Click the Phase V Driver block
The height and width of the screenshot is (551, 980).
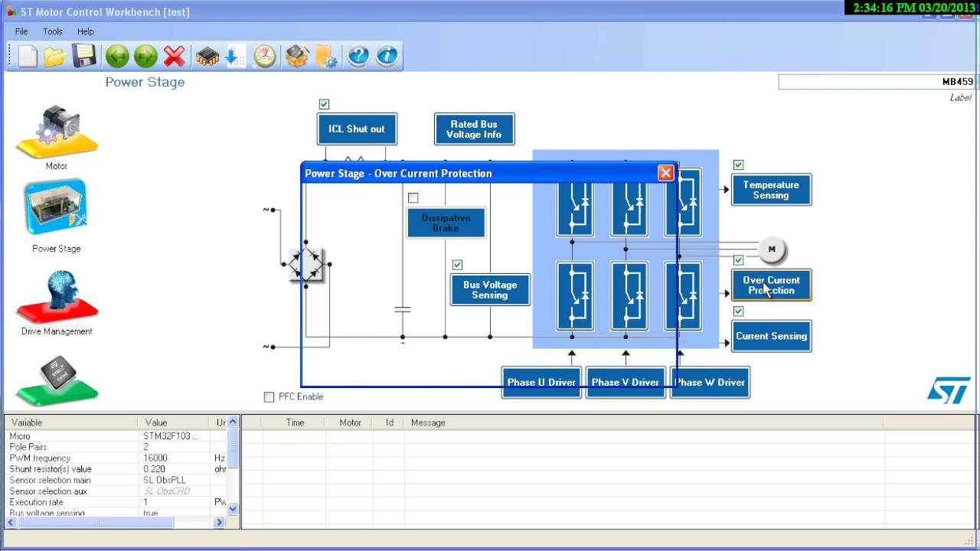click(626, 382)
